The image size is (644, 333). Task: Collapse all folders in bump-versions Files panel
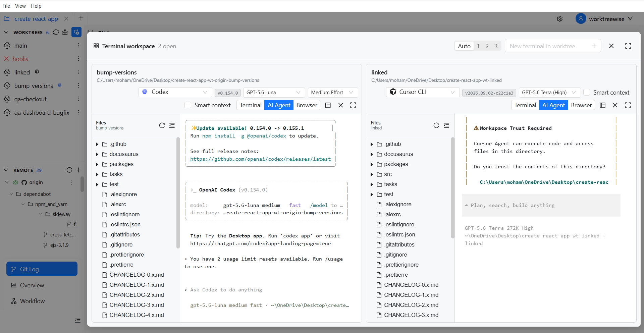172,125
